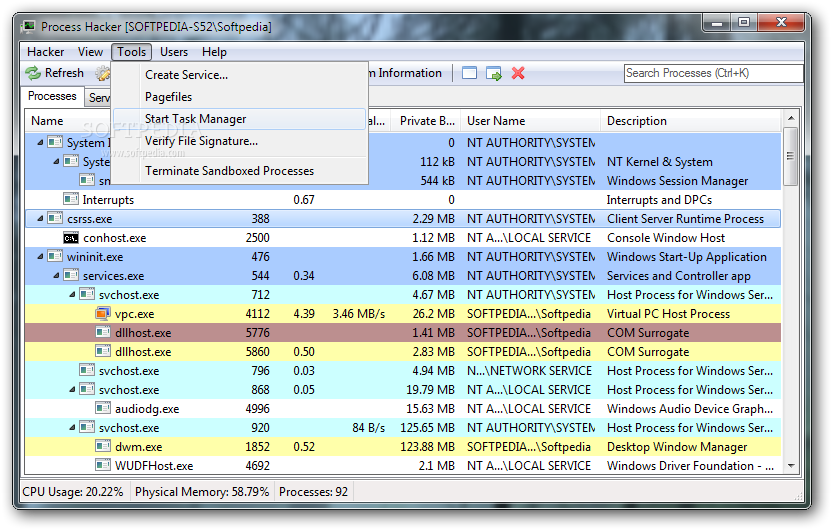Viewport: 832px width, 530px height.
Task: Click 3.46 MB/s I/O value of vpc.exe
Action: point(359,314)
